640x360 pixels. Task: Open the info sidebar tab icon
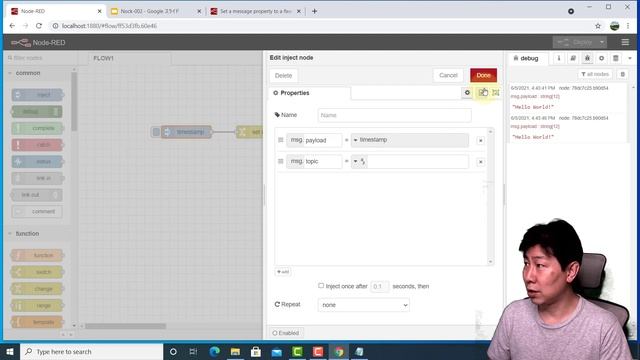(x=559, y=58)
